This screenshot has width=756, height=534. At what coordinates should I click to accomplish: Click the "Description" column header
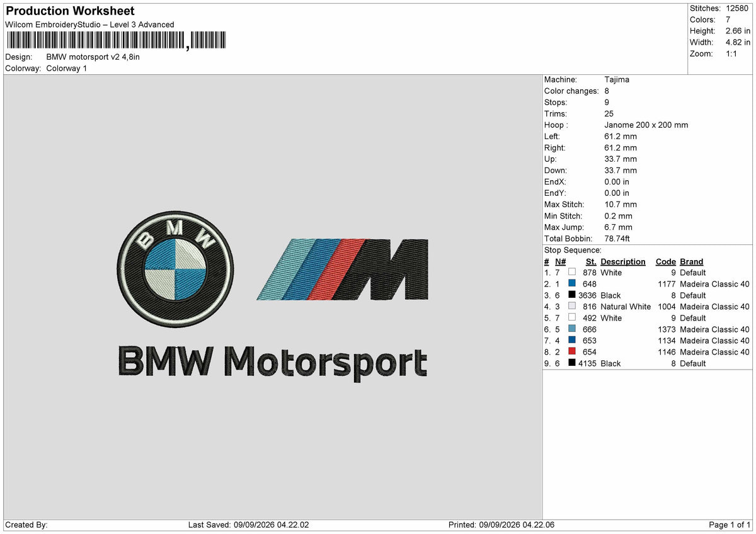coord(623,262)
